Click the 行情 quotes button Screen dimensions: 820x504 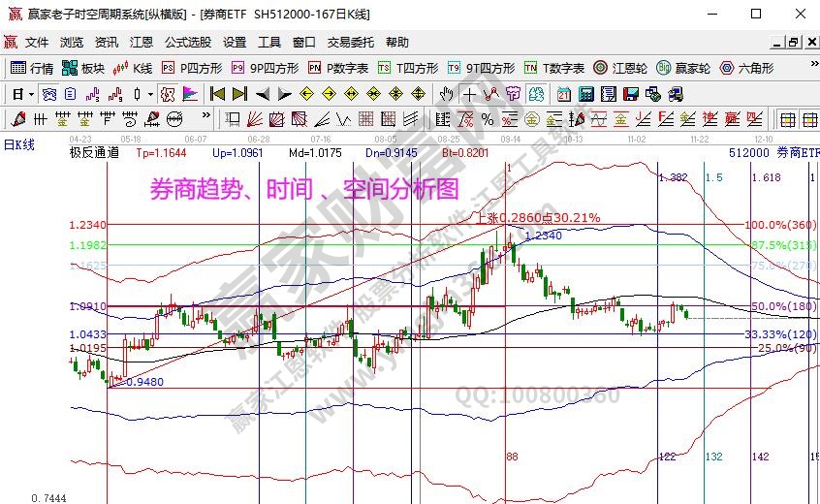31,68
